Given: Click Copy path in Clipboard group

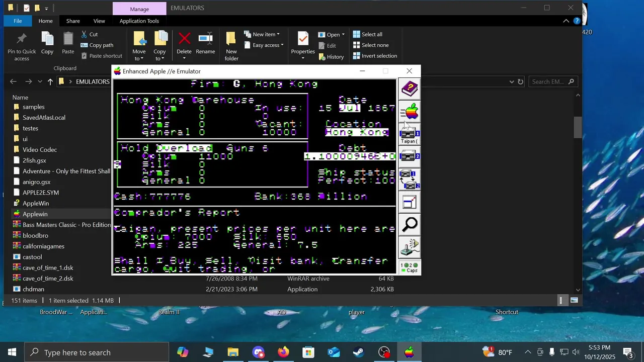Looking at the screenshot, I should point(96,45).
